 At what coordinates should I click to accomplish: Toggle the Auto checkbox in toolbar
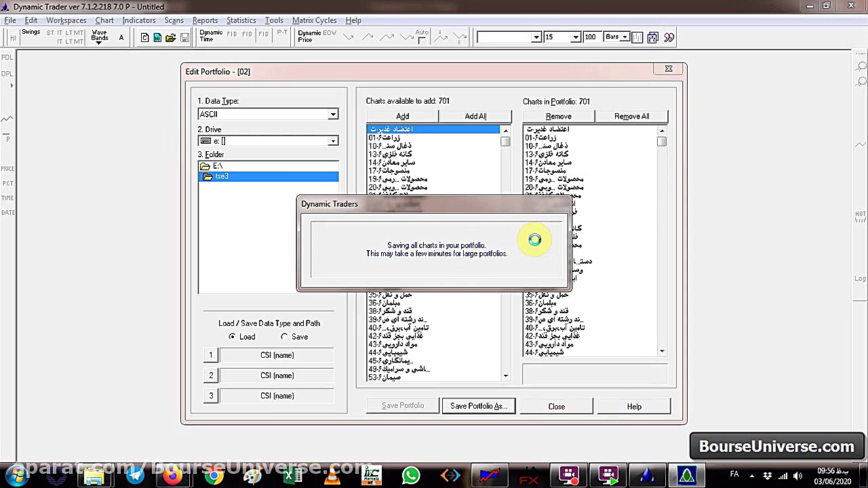tap(422, 40)
